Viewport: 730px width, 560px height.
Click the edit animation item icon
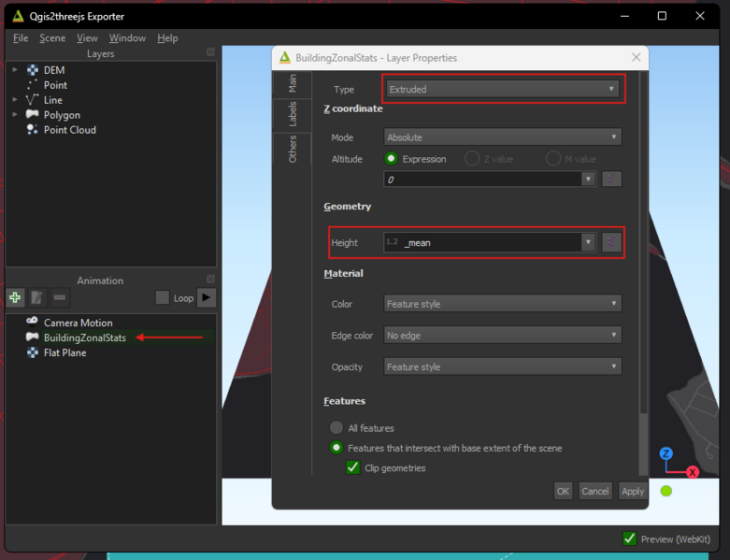click(x=37, y=297)
